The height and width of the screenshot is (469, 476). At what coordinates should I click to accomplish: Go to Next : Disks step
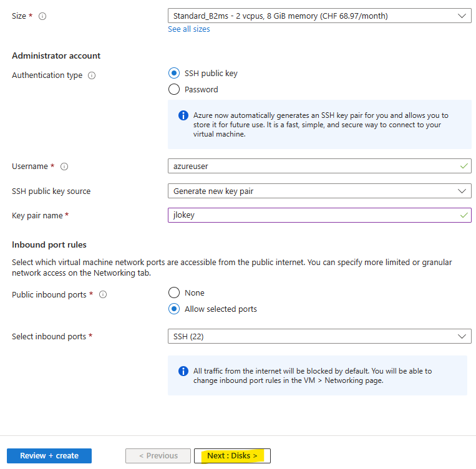[232, 456]
